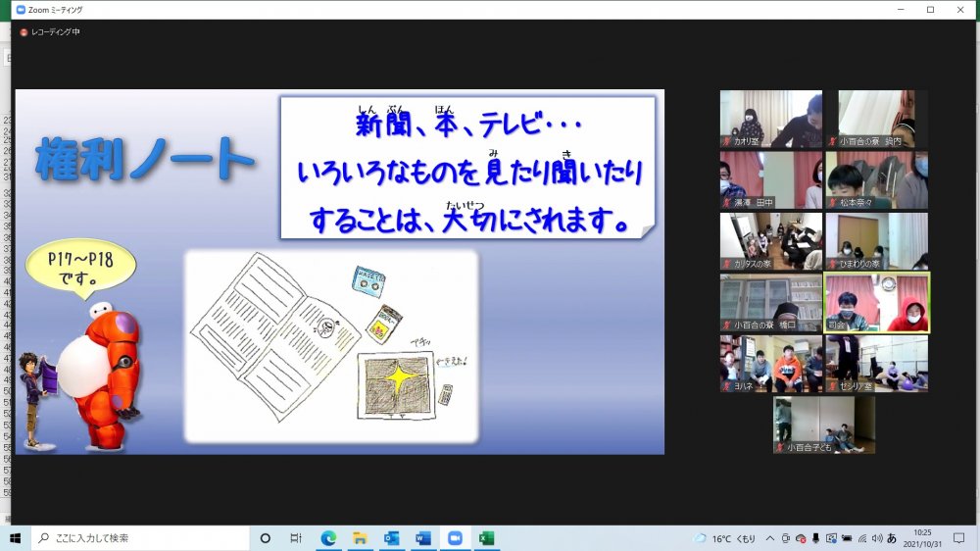Select the ヨハネ participant video tile
The height and width of the screenshot is (551, 980).
click(x=770, y=364)
